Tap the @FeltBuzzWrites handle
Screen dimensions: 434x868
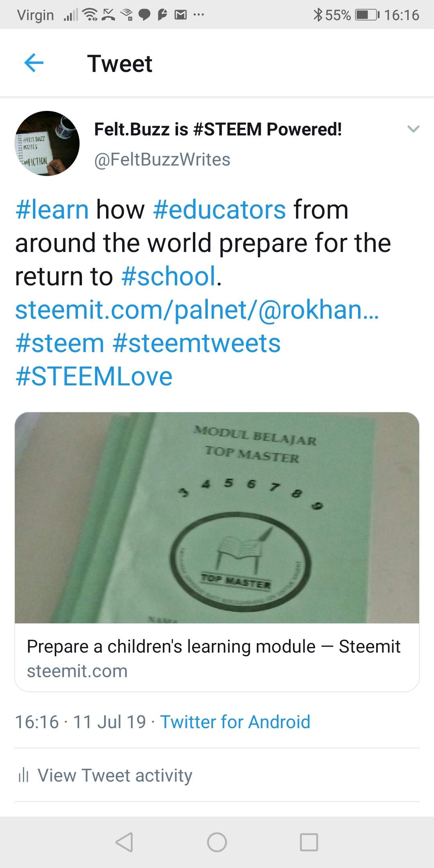tap(162, 160)
